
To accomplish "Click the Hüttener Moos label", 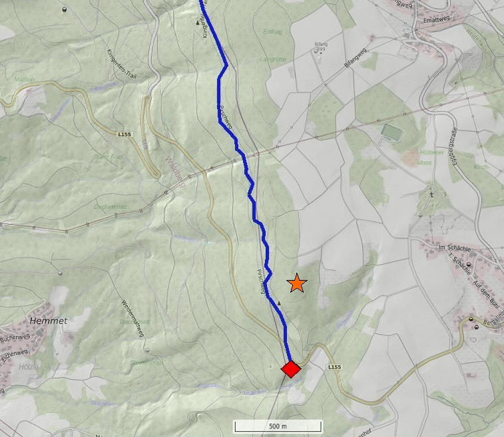I will pyautogui.click(x=428, y=158).
